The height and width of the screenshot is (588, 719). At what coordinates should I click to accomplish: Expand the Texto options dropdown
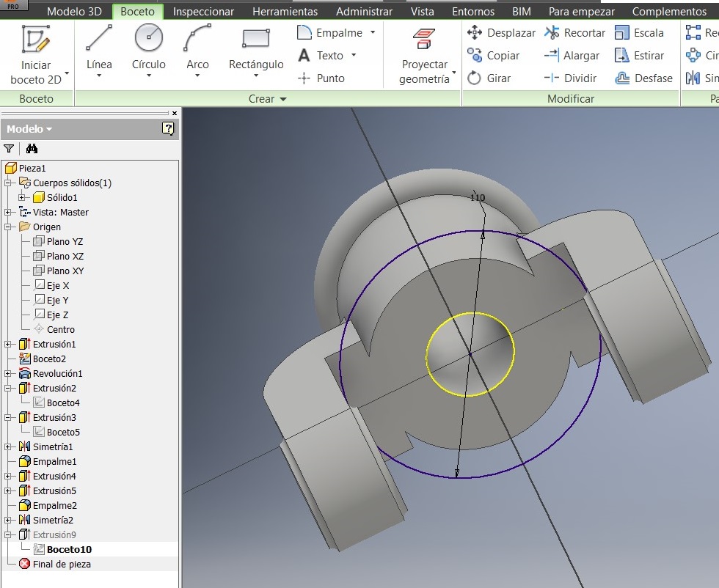pos(354,56)
